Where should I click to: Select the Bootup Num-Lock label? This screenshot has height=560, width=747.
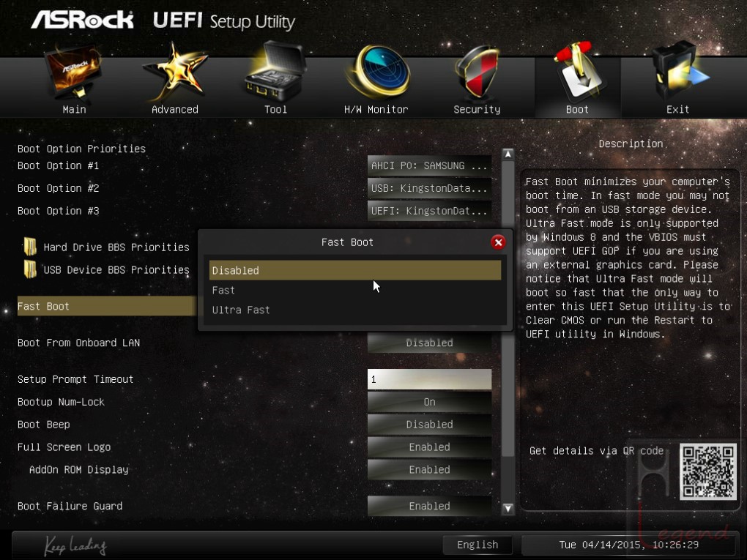[61, 402]
